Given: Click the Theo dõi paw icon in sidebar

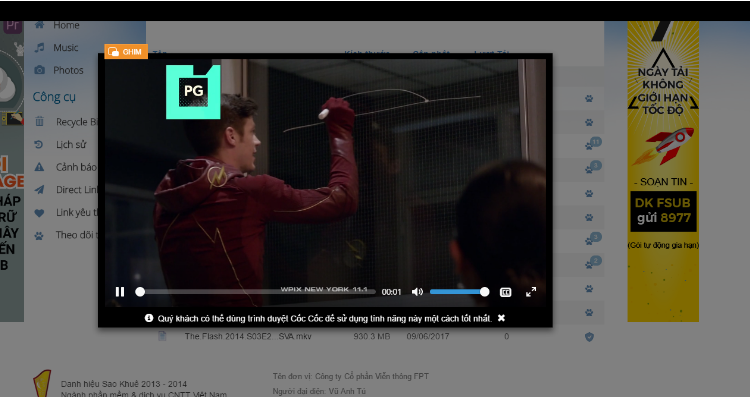Looking at the screenshot, I should pos(39,235).
